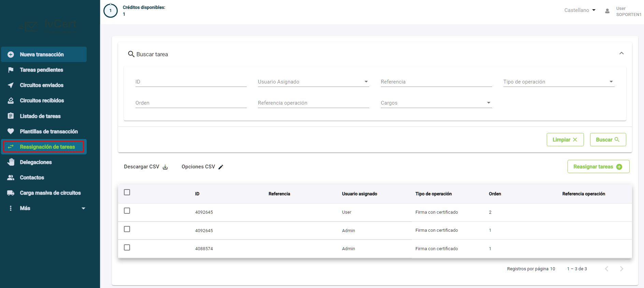
Task: Click the user profile avatar icon
Action: [607, 11]
